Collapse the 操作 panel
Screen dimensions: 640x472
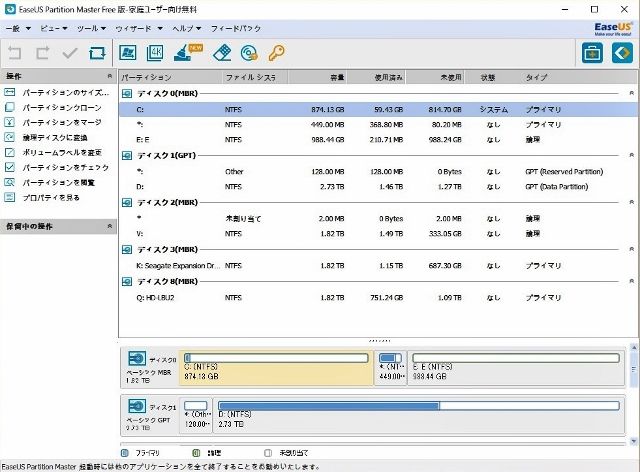109,76
